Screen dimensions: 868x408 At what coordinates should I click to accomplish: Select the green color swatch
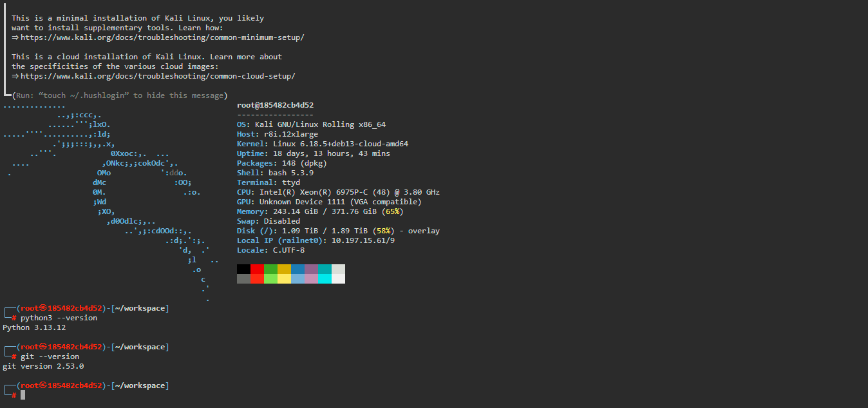pyautogui.click(x=270, y=269)
